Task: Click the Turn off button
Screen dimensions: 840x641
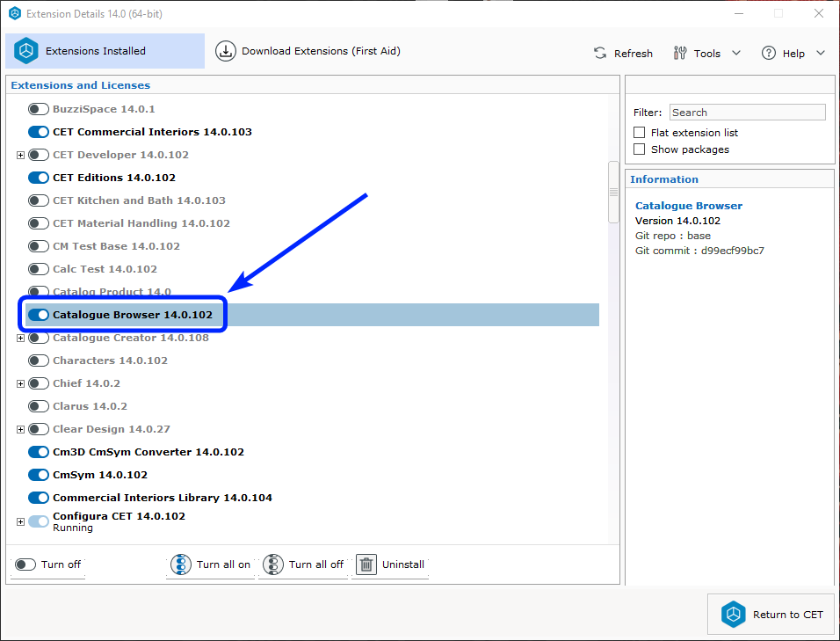Action: coord(47,565)
